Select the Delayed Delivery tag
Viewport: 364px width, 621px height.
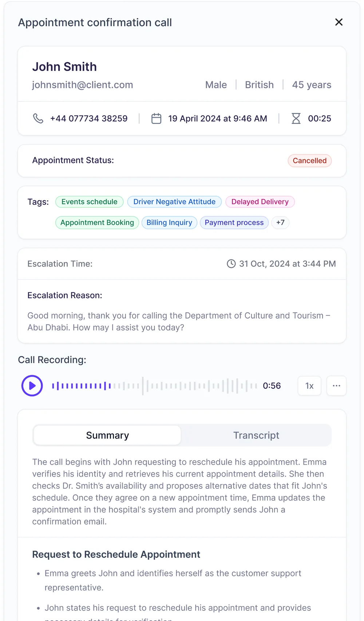[x=260, y=202]
